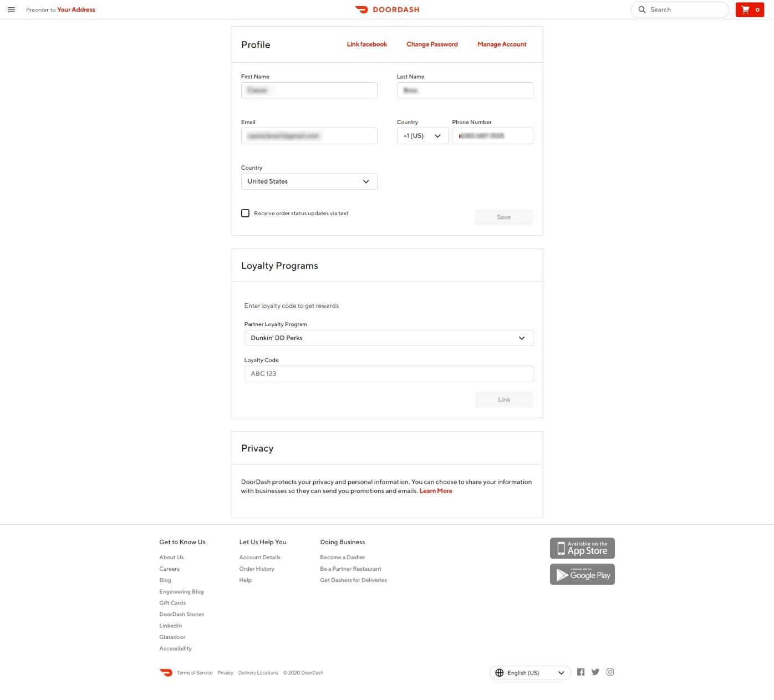Click the Loyalty Code input field
774x700 pixels.
(388, 373)
